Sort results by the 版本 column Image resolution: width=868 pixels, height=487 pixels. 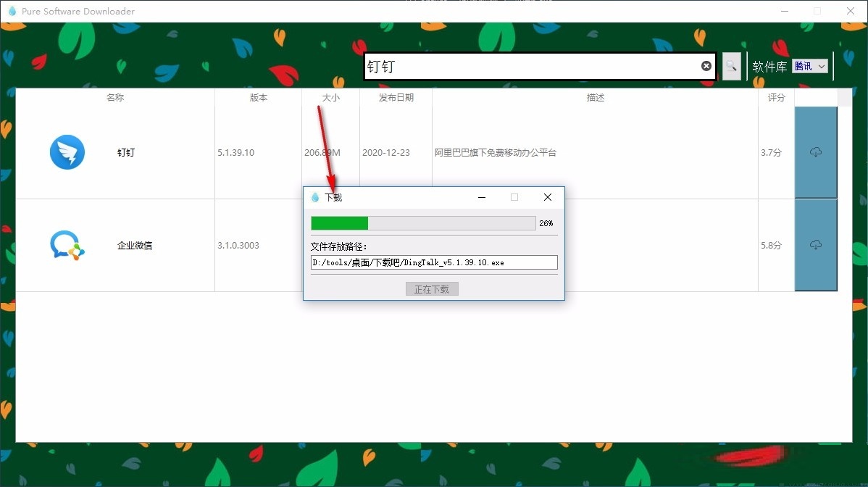(258, 97)
